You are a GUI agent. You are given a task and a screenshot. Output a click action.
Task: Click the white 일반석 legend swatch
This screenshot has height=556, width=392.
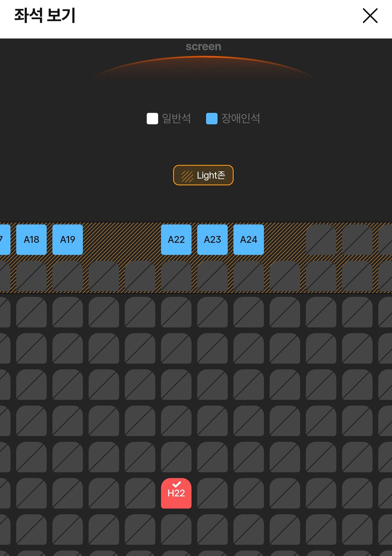click(153, 118)
